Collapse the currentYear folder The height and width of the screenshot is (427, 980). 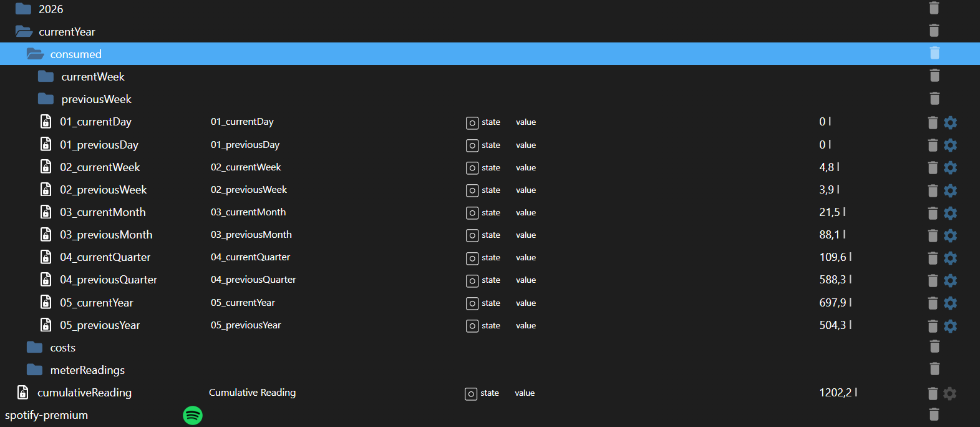pos(24,31)
